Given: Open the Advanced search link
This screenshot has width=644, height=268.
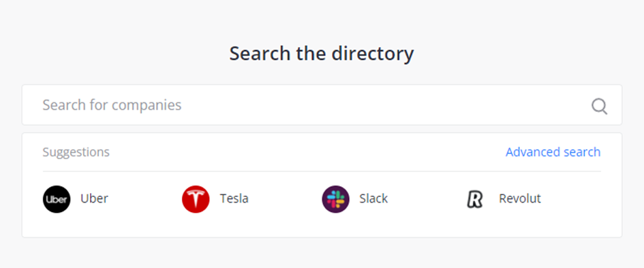Looking at the screenshot, I should [x=553, y=152].
